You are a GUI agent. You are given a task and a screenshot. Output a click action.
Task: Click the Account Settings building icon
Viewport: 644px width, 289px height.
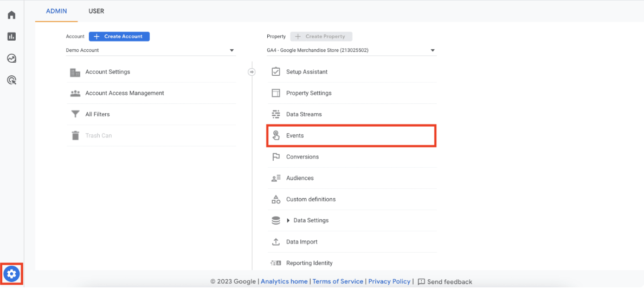pos(75,72)
